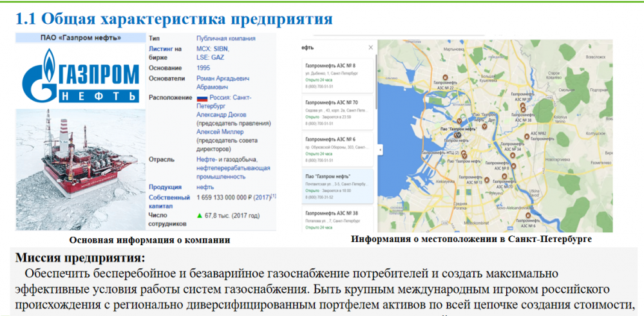Open the Газпромнефть АЗС № 70 result card
Screen dimensions: 644x316
[337, 112]
